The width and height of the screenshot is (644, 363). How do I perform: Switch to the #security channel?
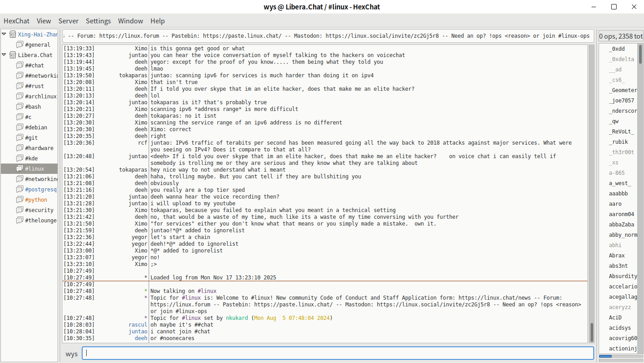coord(39,210)
